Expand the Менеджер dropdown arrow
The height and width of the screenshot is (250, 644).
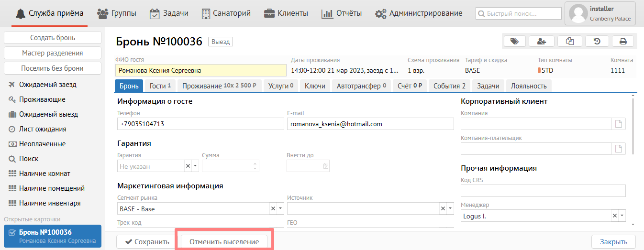622,216
